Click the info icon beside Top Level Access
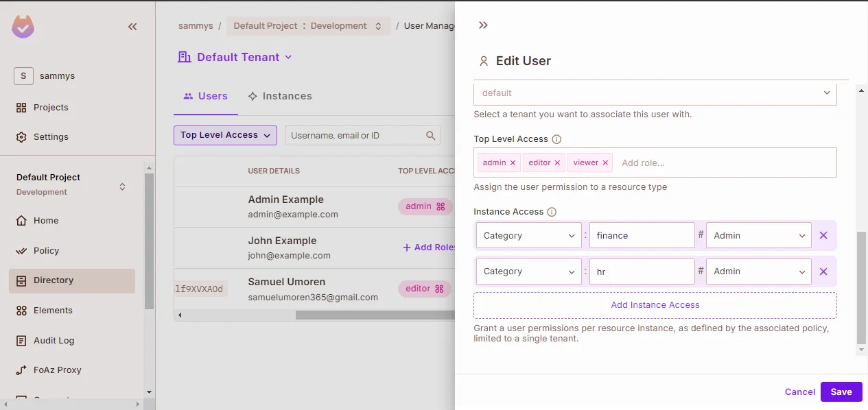The width and height of the screenshot is (868, 410). point(556,139)
